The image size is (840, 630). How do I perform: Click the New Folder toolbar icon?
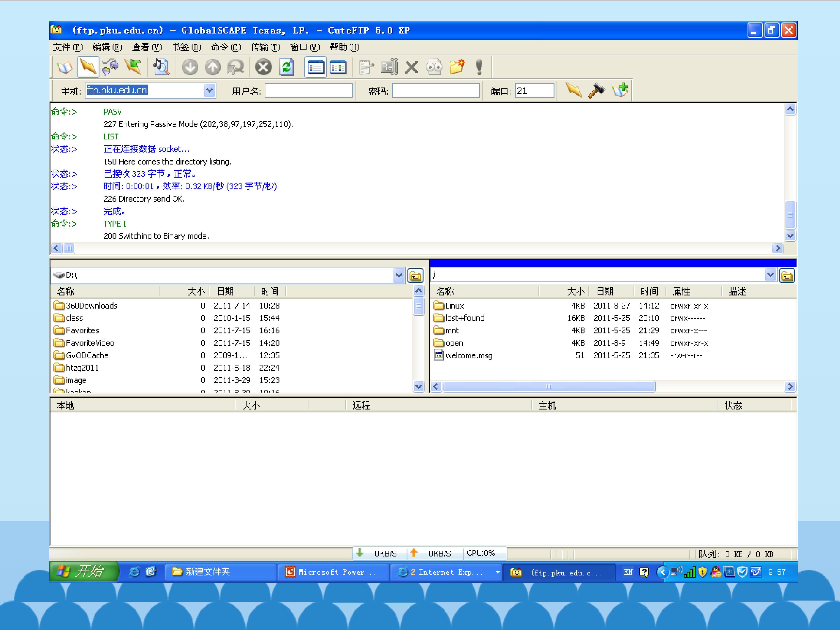click(457, 67)
